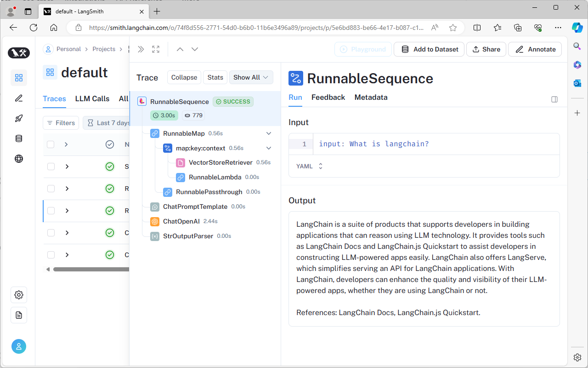
Task: Select the RunnablePassthrough trace node
Action: [209, 192]
